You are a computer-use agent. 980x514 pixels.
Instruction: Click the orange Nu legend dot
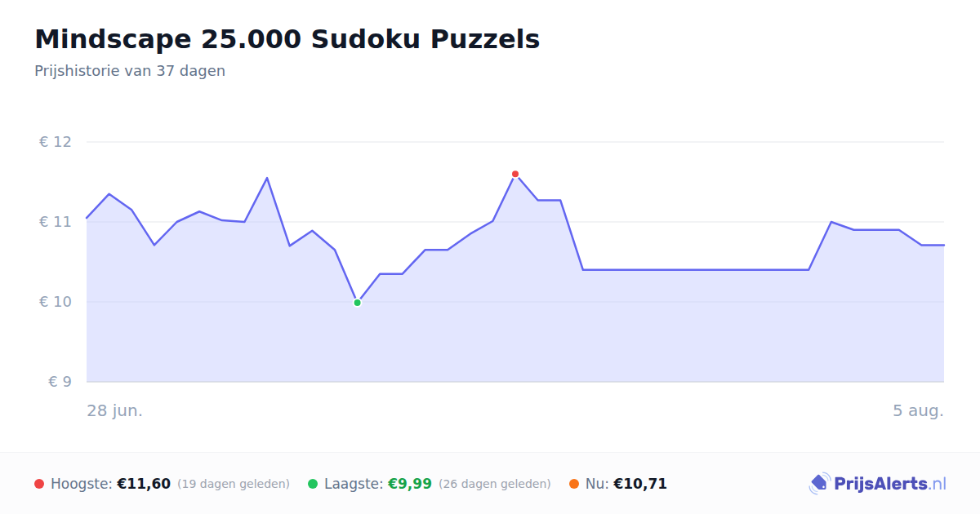tap(574, 484)
